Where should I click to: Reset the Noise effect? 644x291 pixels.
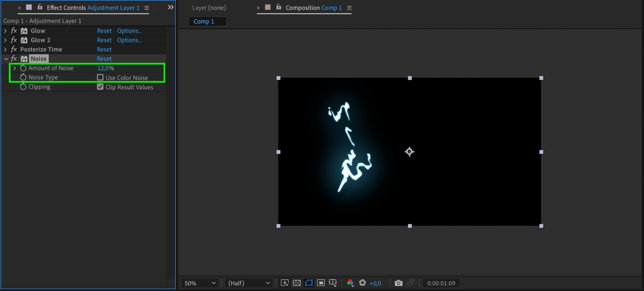pyautogui.click(x=104, y=59)
